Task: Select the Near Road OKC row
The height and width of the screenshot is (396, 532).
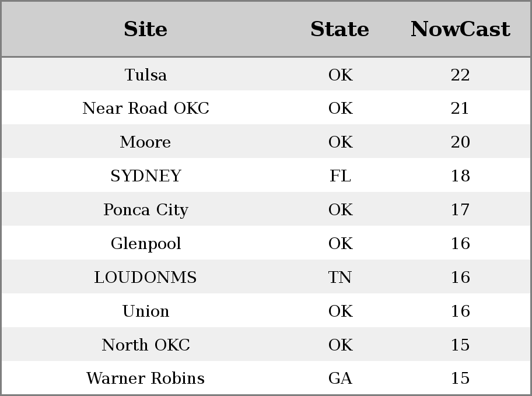Action: (x=266, y=108)
